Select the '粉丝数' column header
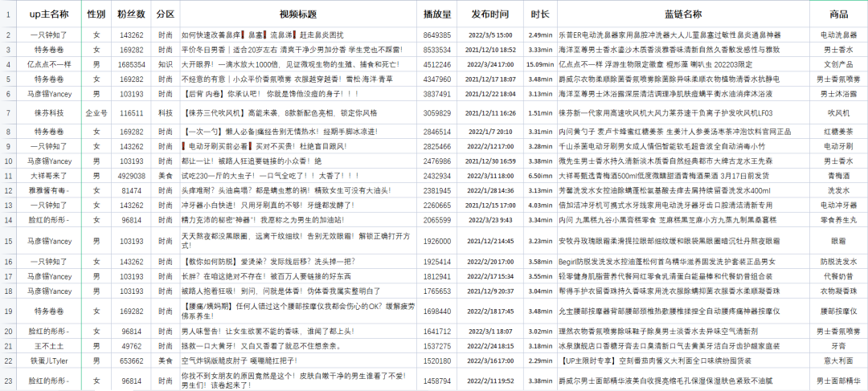Viewport: 868px width, 391px height. (x=131, y=14)
